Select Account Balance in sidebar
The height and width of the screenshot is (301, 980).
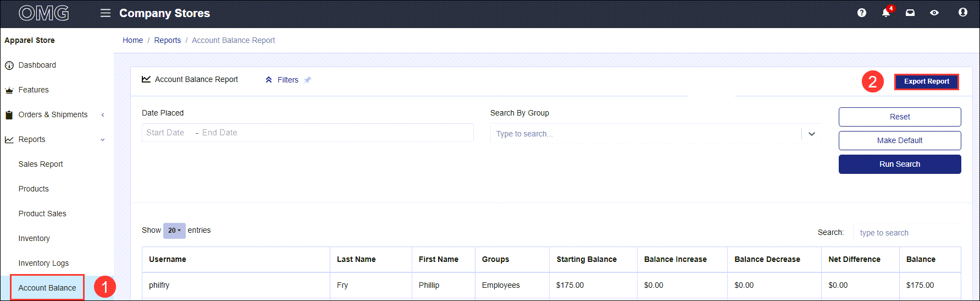pyautogui.click(x=47, y=288)
